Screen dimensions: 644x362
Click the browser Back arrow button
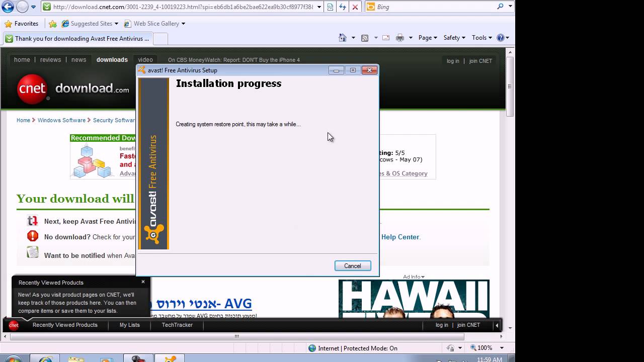pyautogui.click(x=8, y=7)
